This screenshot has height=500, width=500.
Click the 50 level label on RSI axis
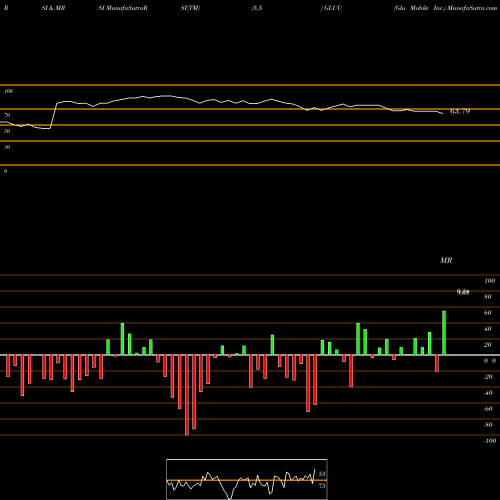pos(7,131)
